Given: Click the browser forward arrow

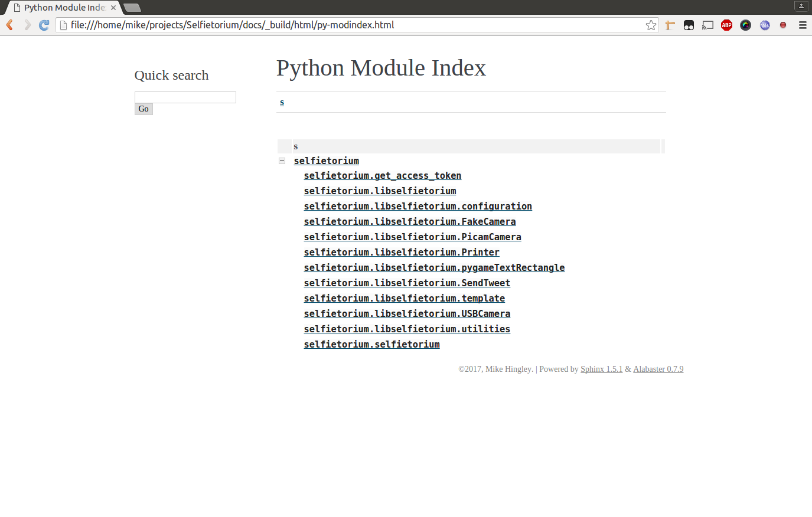Looking at the screenshot, I should click(27, 25).
